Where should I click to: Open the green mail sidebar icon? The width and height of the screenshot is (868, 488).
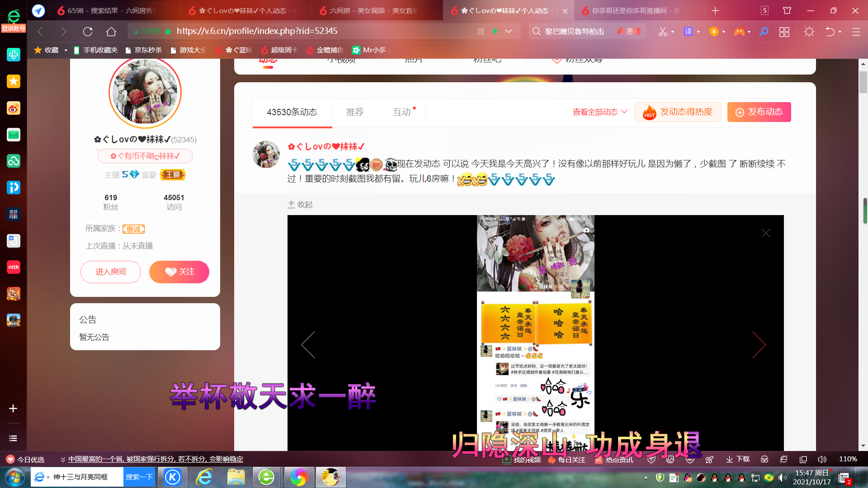14,135
